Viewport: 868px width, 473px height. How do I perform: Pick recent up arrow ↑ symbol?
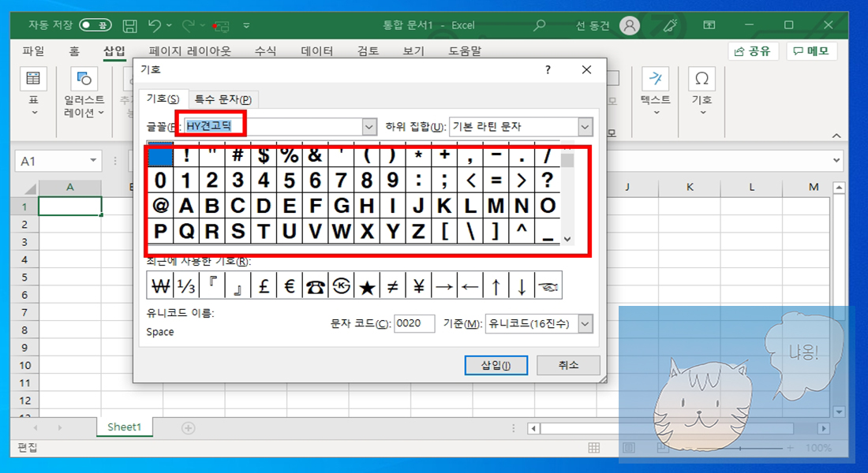pos(496,285)
